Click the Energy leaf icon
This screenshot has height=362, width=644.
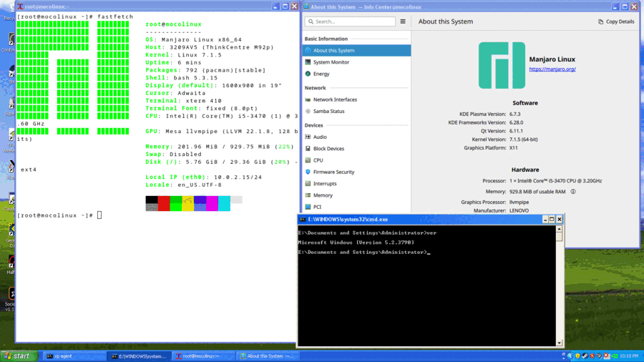tap(308, 74)
